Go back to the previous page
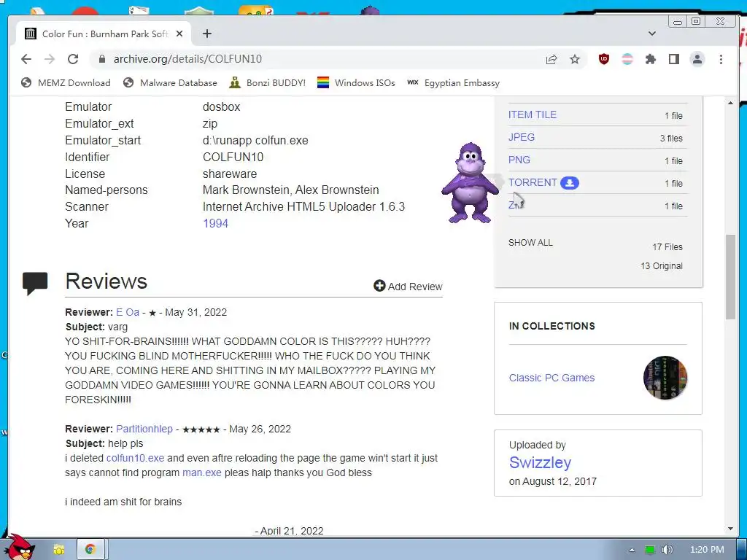Screen dimensions: 747x560 [26, 59]
